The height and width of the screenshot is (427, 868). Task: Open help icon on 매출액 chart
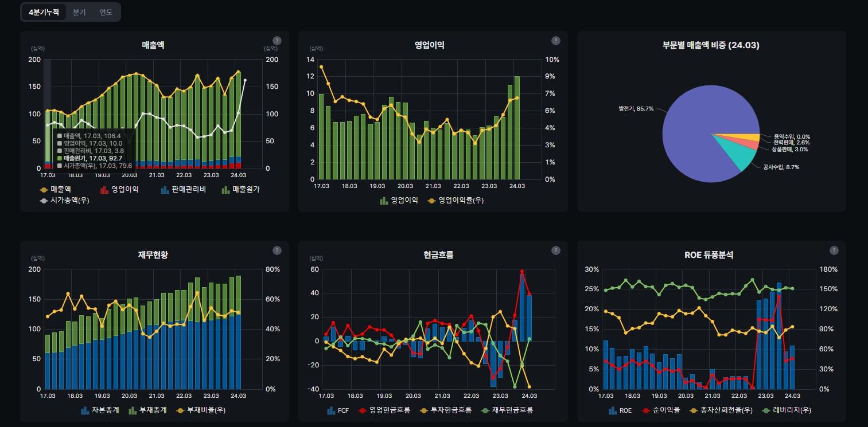pyautogui.click(x=277, y=41)
